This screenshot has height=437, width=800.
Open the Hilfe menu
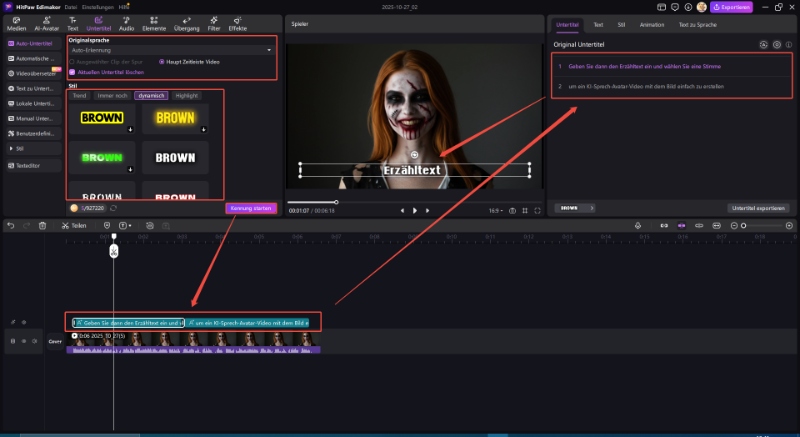pos(123,7)
